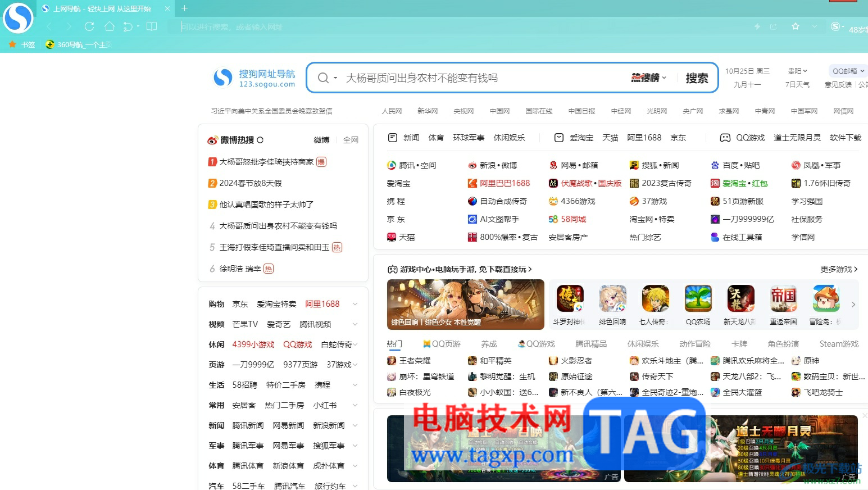
Task: Click the back navigation arrow
Action: coord(49,26)
